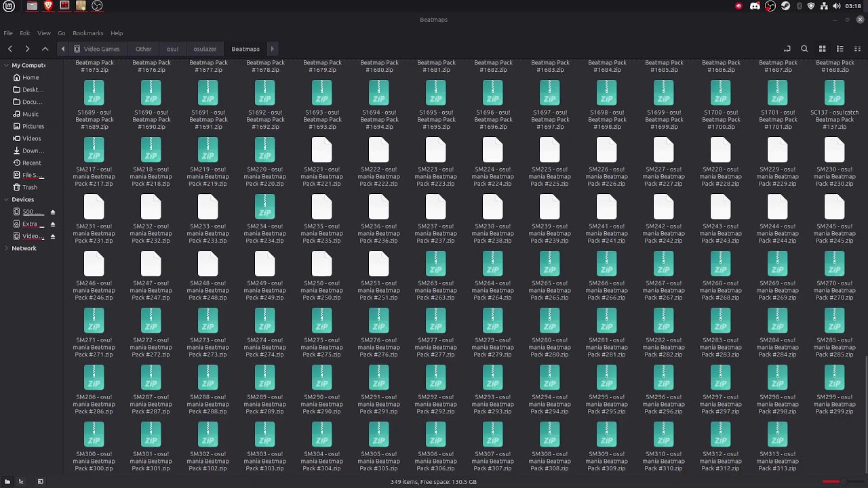Viewport: 868px width, 488px height.
Task: Go back with the left arrow button
Action: pyautogui.click(x=10, y=49)
